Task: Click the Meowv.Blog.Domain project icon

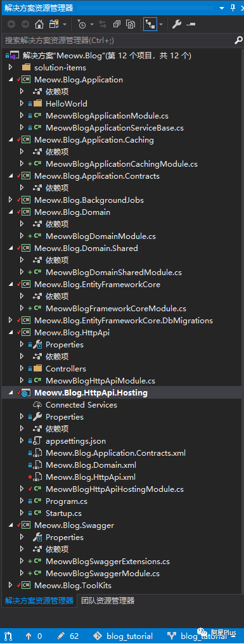Action: point(26,212)
